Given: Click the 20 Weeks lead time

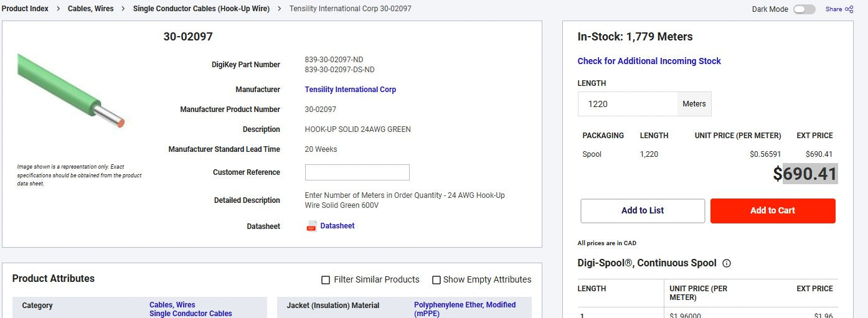Looking at the screenshot, I should coord(321,149).
